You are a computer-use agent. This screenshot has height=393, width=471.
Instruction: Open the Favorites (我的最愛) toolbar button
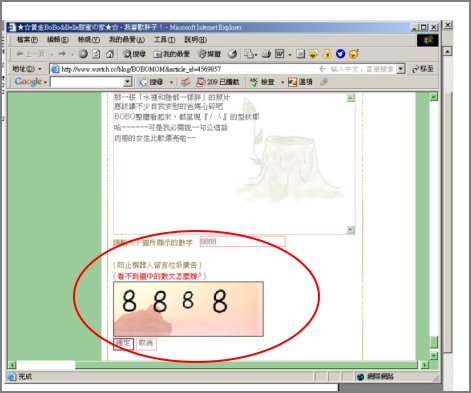[171, 54]
